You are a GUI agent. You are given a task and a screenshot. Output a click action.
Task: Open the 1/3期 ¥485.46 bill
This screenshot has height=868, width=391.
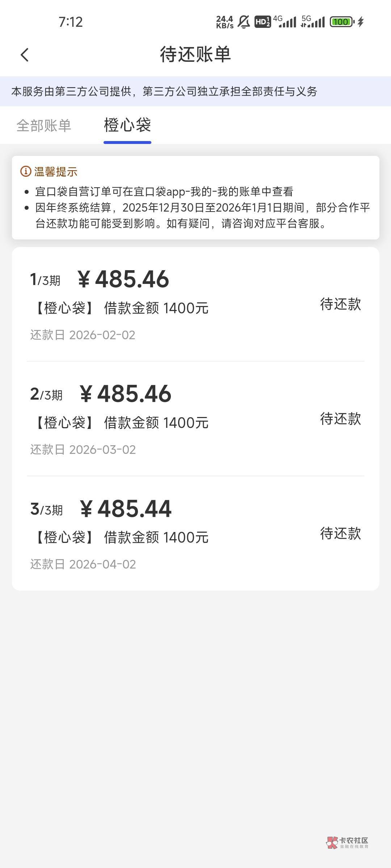tap(123, 280)
